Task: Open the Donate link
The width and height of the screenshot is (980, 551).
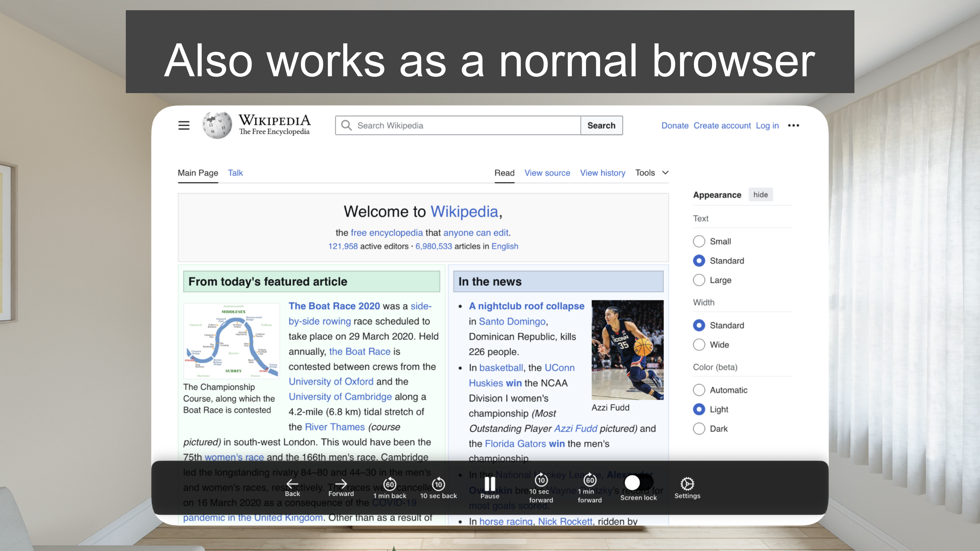Action: click(x=675, y=126)
